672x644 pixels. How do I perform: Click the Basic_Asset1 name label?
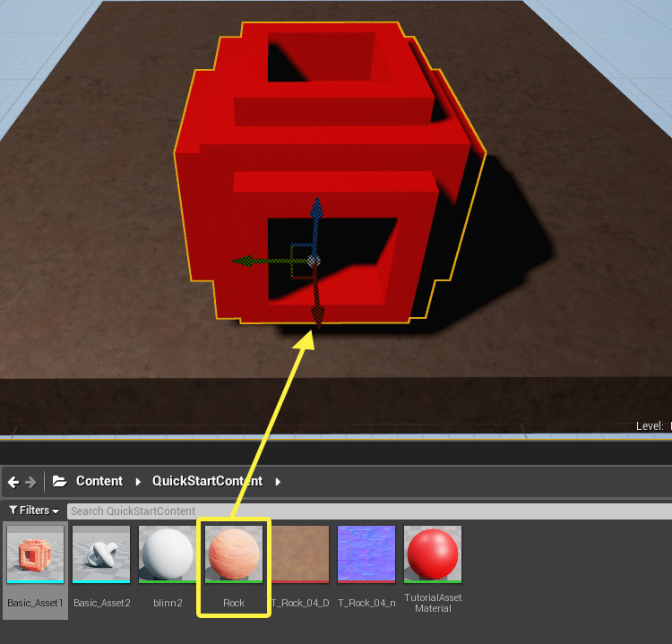(x=35, y=603)
